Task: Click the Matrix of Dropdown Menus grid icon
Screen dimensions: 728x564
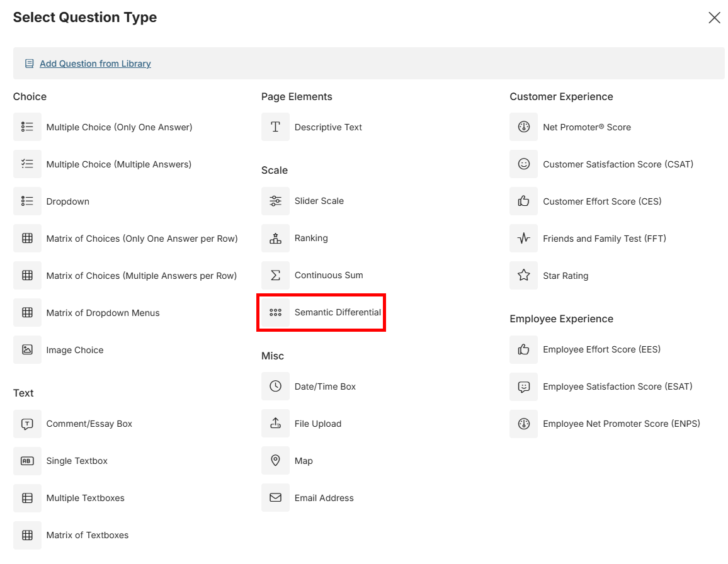Action: coord(27,312)
